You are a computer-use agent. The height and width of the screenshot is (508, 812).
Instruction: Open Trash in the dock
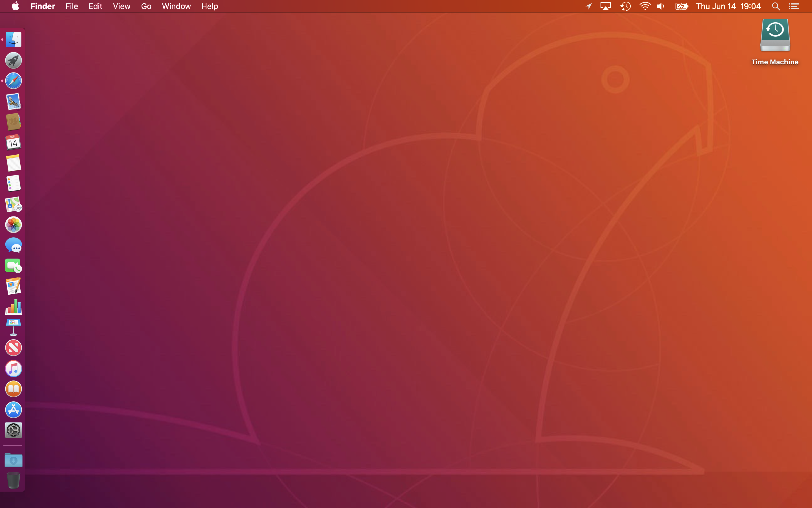pyautogui.click(x=14, y=480)
